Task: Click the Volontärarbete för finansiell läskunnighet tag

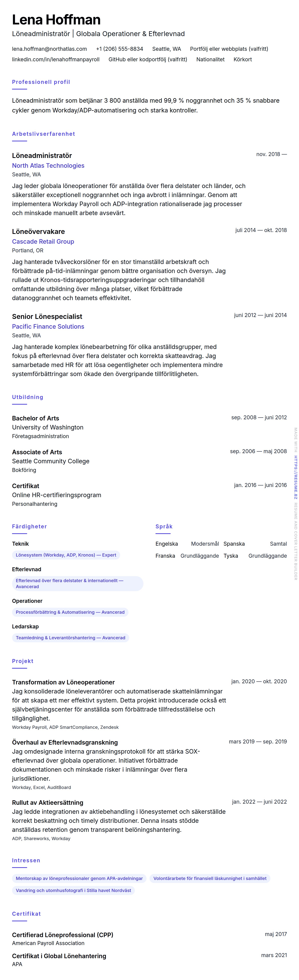Action: tap(210, 878)
